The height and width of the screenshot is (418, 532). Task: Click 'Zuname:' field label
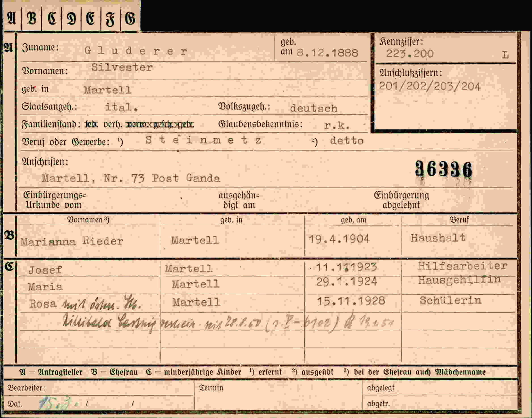click(x=40, y=47)
